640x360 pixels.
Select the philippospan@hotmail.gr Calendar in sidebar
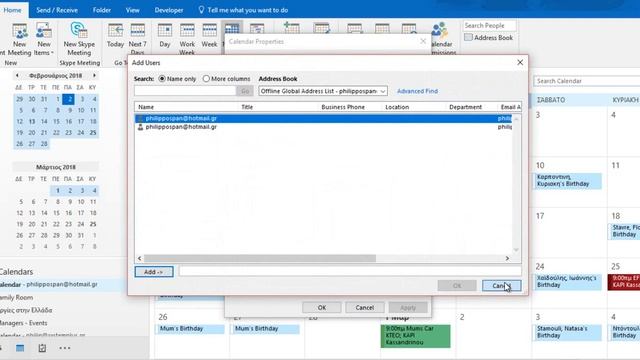(49, 284)
